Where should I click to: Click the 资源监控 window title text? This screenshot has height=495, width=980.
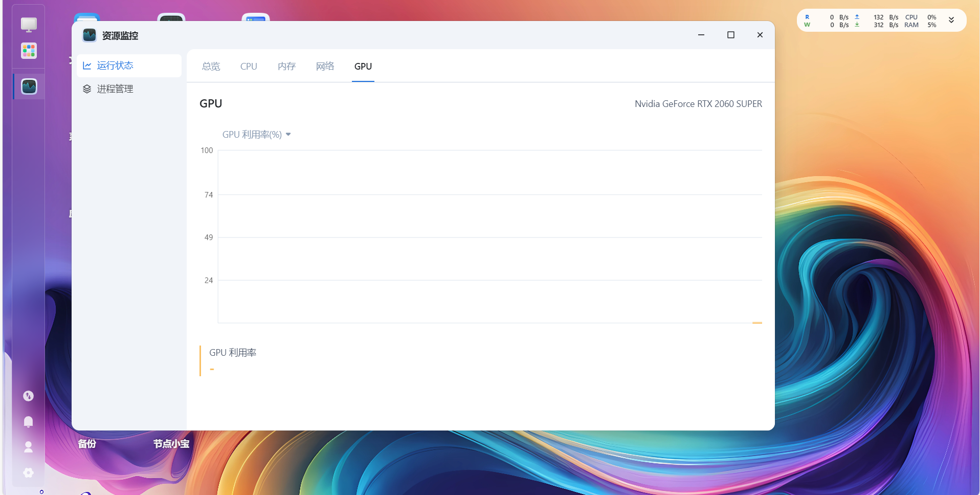pos(120,36)
